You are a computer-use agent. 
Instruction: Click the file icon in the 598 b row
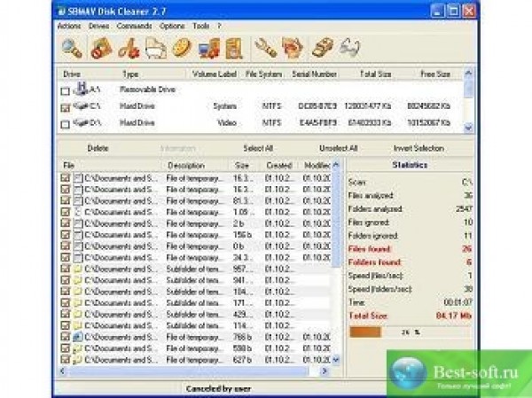78,348
